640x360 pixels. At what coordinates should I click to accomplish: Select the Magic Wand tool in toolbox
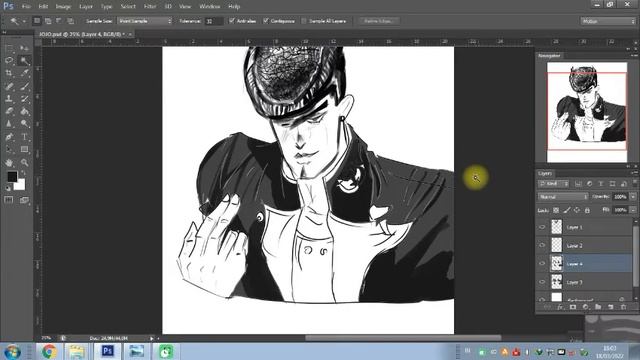24,61
